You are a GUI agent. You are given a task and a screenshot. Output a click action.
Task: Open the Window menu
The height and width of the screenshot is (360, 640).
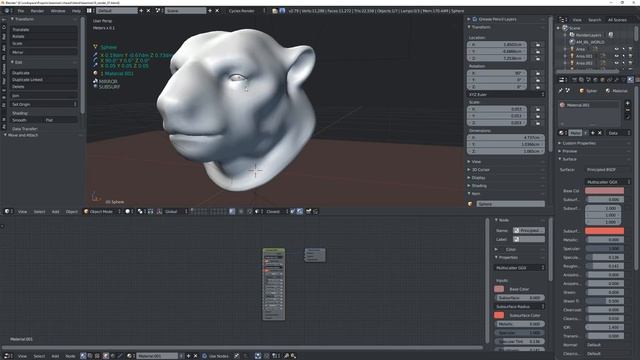pos(58,11)
